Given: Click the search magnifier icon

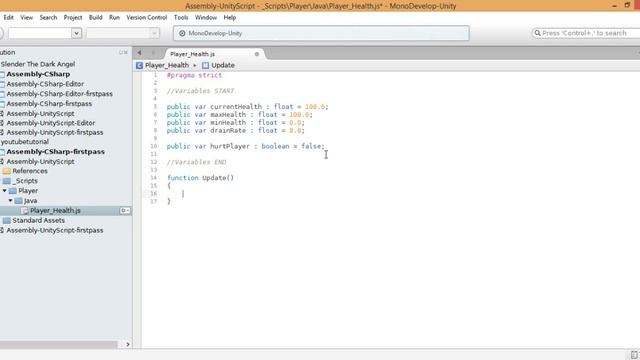Looking at the screenshot, I should coord(537,33).
